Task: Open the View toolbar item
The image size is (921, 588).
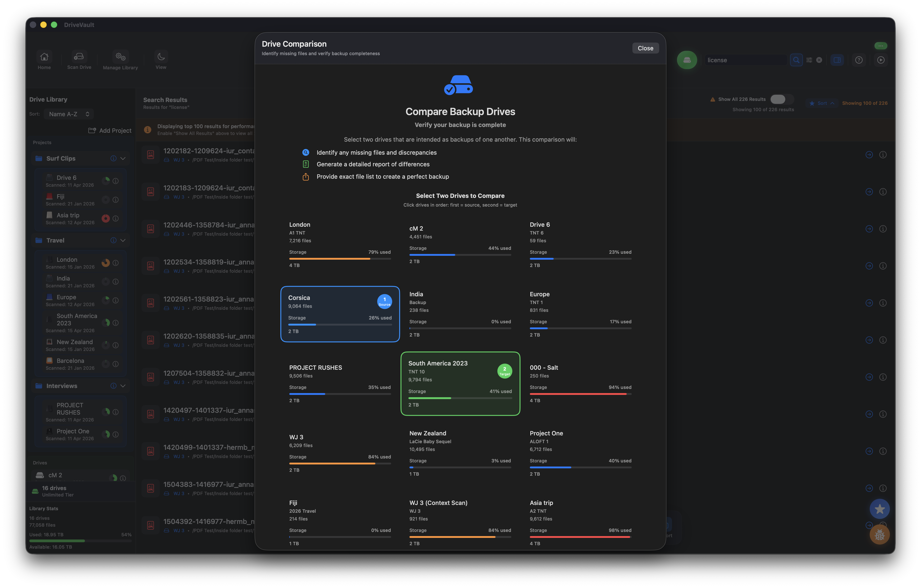Action: (x=161, y=60)
